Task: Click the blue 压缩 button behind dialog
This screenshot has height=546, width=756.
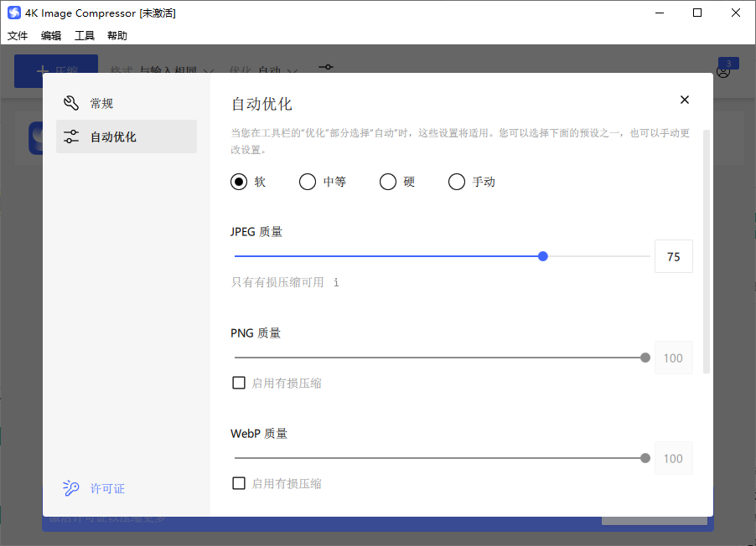Action: point(56,70)
